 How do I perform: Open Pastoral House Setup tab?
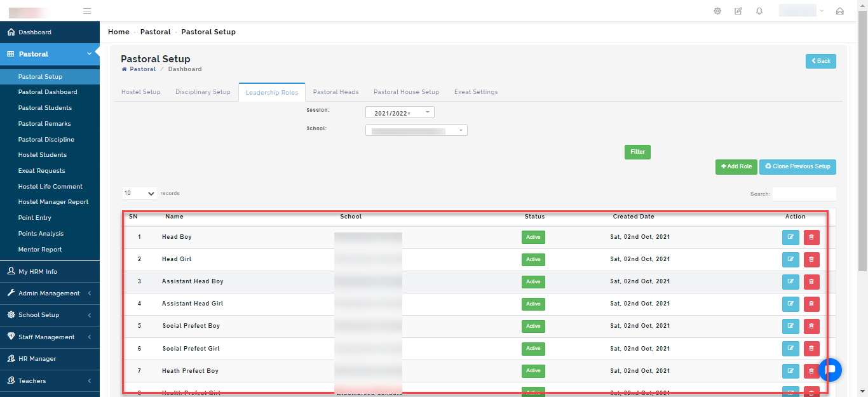click(x=407, y=92)
